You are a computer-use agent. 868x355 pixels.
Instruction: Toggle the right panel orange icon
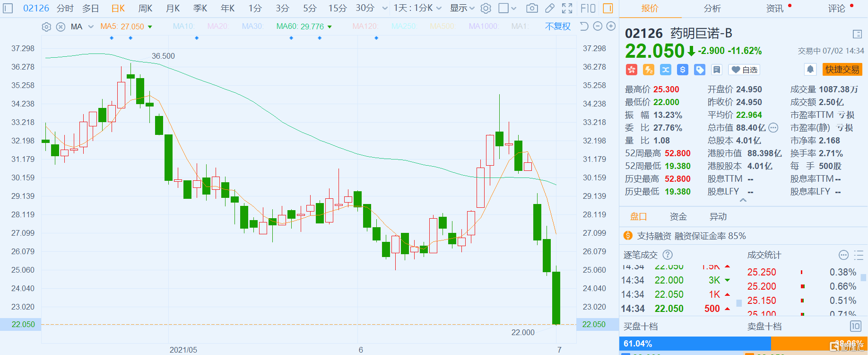608,8
